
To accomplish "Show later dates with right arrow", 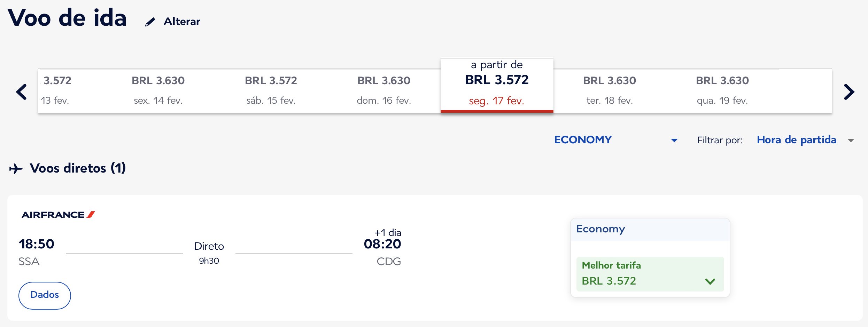I will (849, 92).
